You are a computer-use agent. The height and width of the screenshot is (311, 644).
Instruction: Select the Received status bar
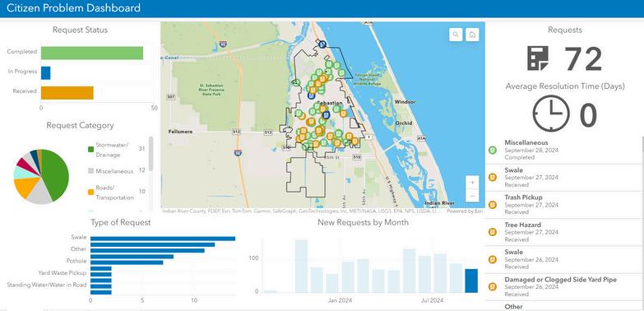coord(67,92)
